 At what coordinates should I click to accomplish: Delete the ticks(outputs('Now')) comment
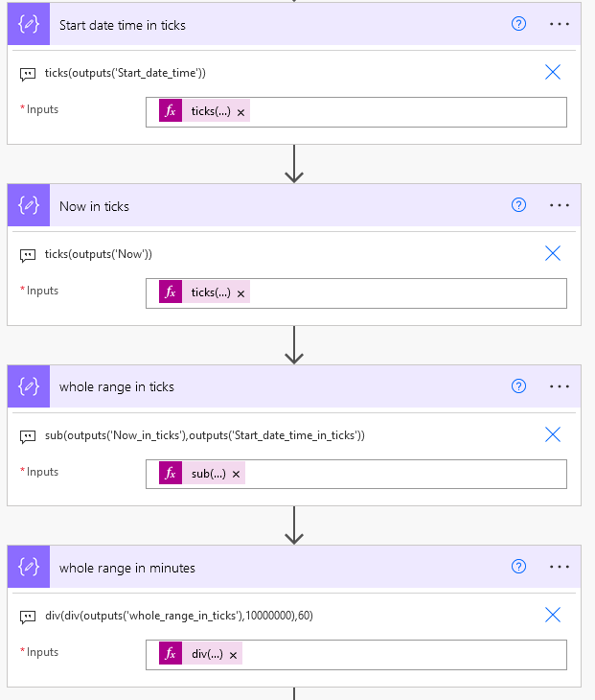coord(553,253)
